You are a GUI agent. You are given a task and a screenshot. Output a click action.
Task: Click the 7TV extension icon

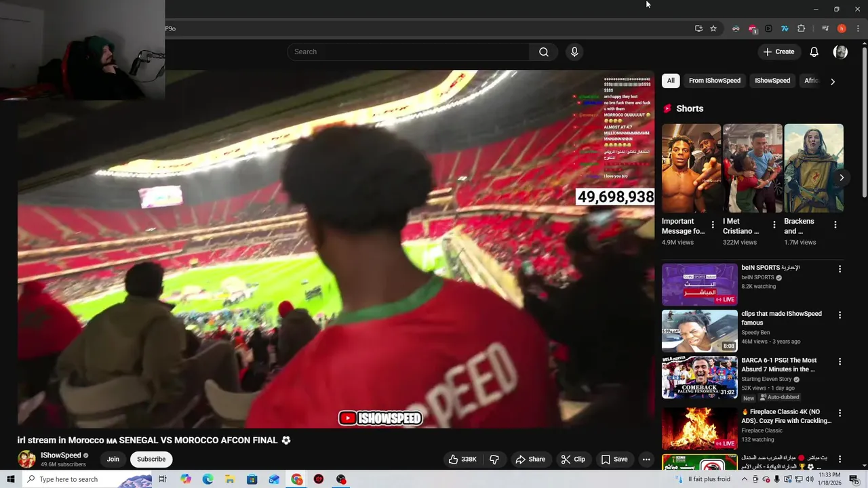785,28
